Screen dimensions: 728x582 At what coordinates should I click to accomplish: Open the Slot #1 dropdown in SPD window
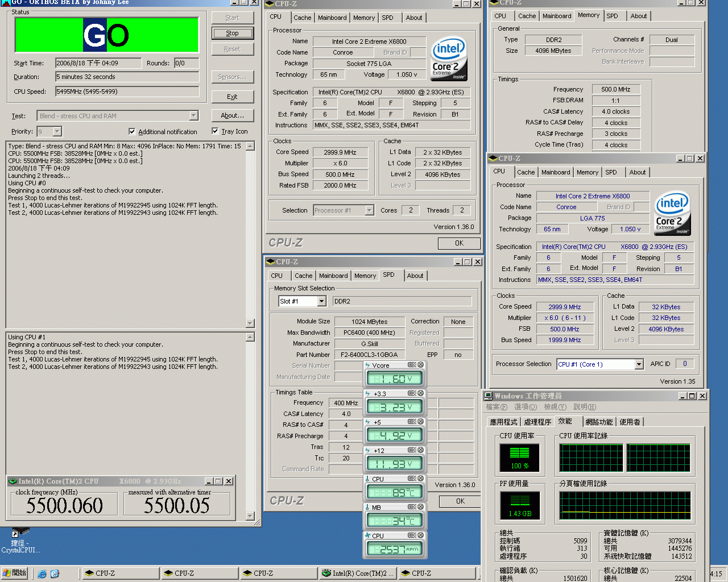pyautogui.click(x=321, y=301)
